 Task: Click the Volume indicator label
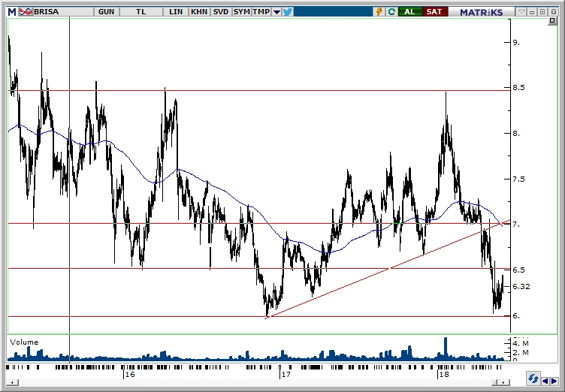[24, 342]
